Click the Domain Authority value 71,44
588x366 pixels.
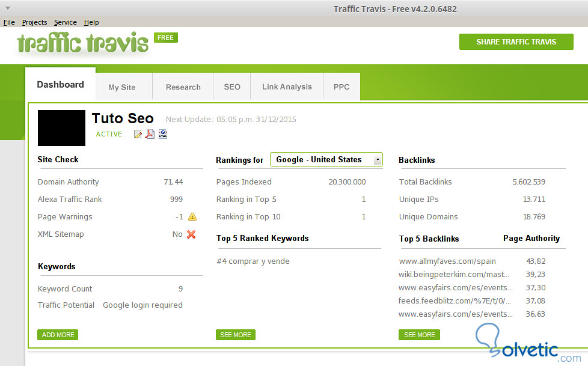pos(173,182)
